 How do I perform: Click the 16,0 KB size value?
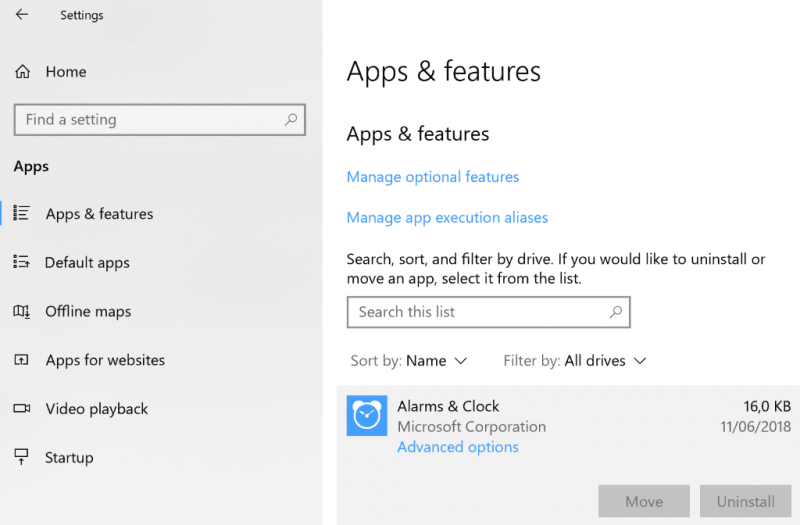(x=767, y=407)
